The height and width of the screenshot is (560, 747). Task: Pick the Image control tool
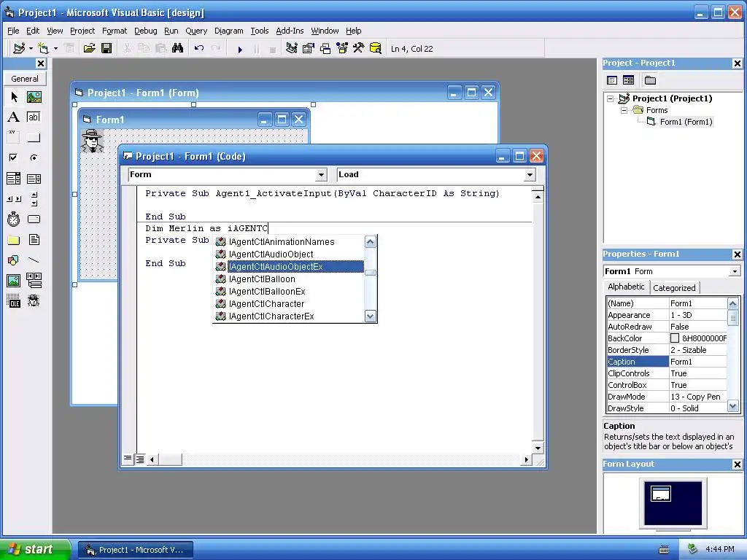pyautogui.click(x=14, y=281)
